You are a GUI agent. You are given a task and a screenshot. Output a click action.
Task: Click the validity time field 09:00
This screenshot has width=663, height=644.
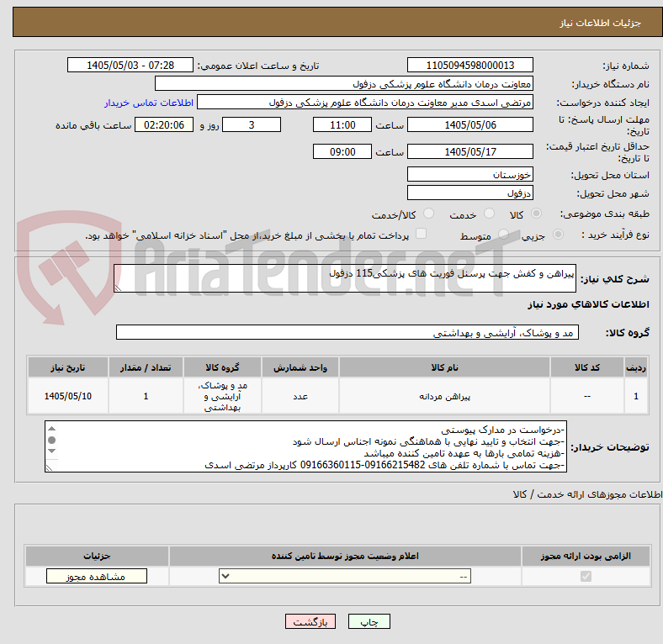342,151
